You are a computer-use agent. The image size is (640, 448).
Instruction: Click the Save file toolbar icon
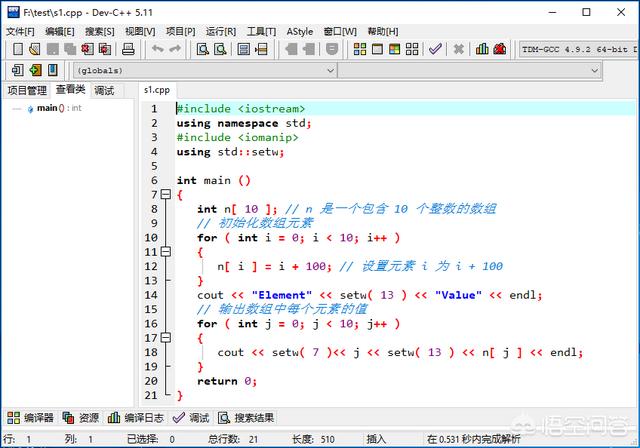pos(52,49)
